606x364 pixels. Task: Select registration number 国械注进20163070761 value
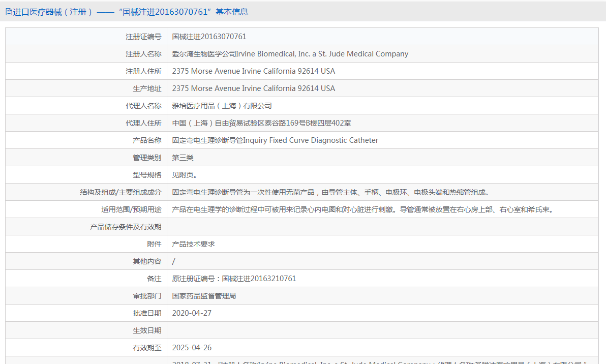coord(209,37)
